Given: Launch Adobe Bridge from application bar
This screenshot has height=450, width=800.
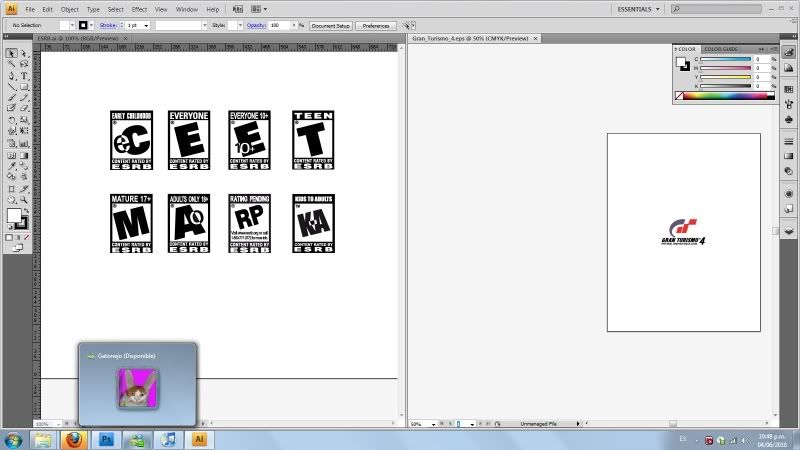Looking at the screenshot, I should click(x=238, y=9).
